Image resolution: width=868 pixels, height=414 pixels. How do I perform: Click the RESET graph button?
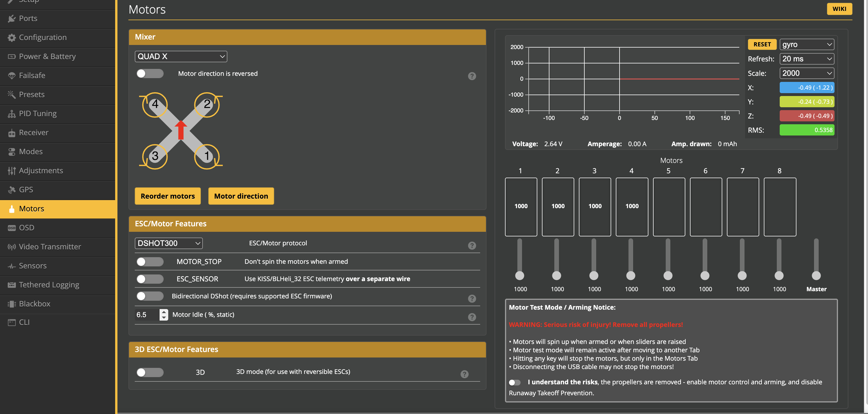(x=762, y=44)
